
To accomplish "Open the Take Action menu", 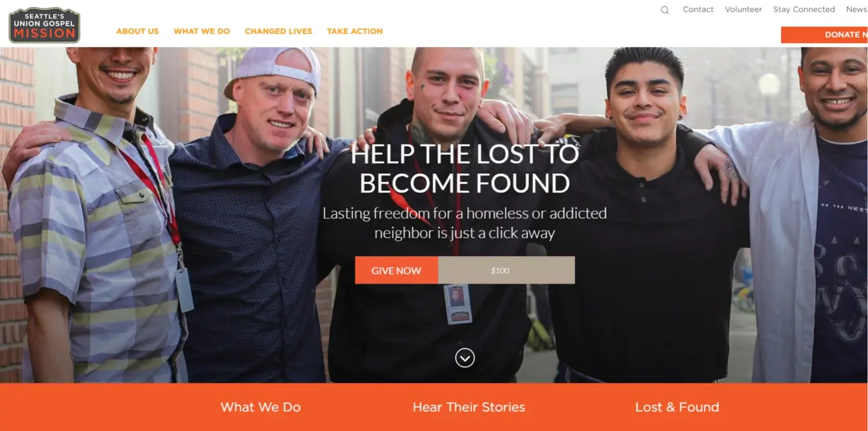I will pos(355,31).
